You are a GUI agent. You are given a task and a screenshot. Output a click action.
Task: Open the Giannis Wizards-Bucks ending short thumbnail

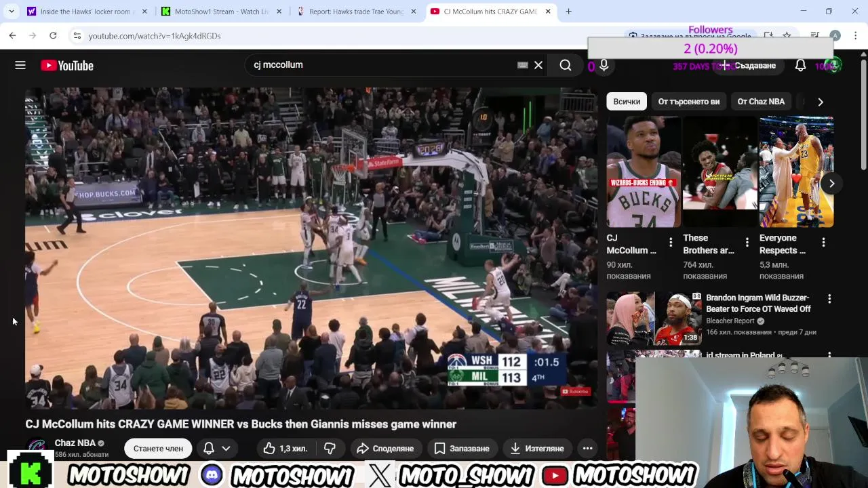coord(644,172)
